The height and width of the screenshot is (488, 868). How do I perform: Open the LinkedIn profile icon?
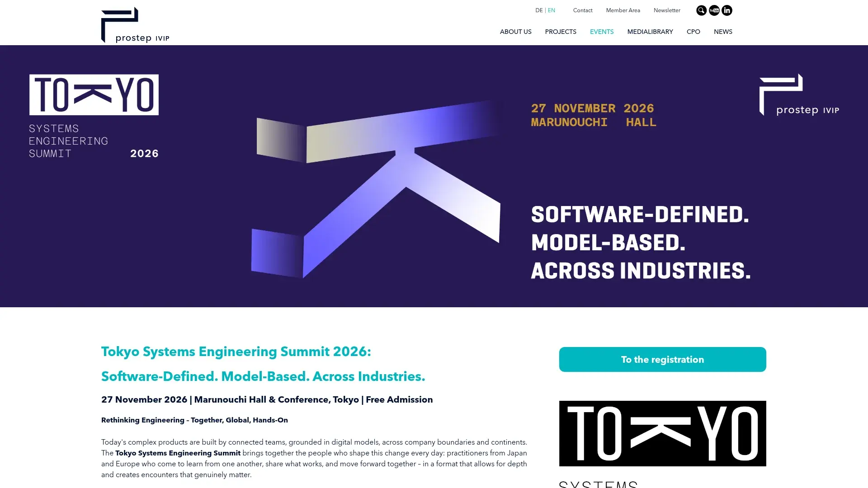pos(726,10)
